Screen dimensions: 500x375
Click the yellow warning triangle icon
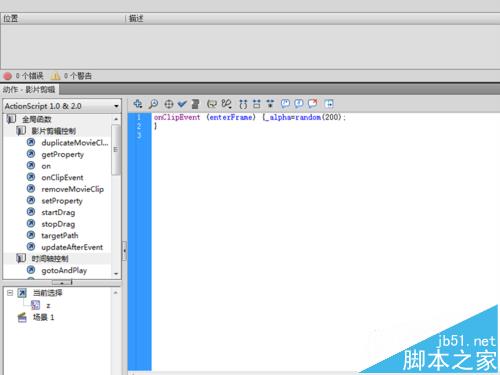pyautogui.click(x=55, y=76)
